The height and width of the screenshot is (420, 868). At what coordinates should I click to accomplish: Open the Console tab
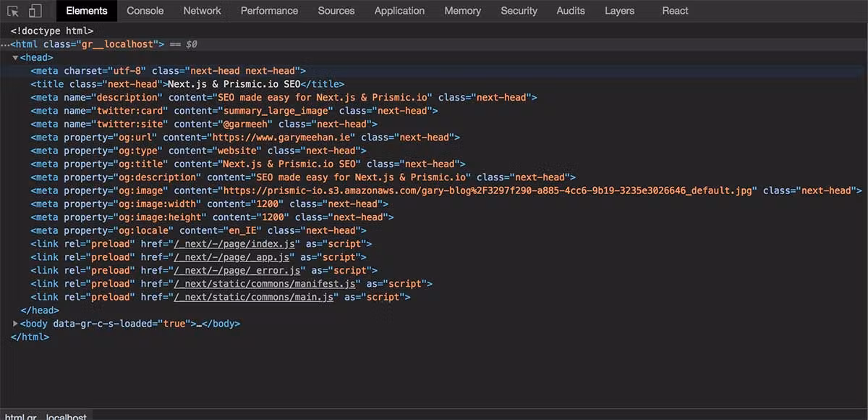click(145, 11)
